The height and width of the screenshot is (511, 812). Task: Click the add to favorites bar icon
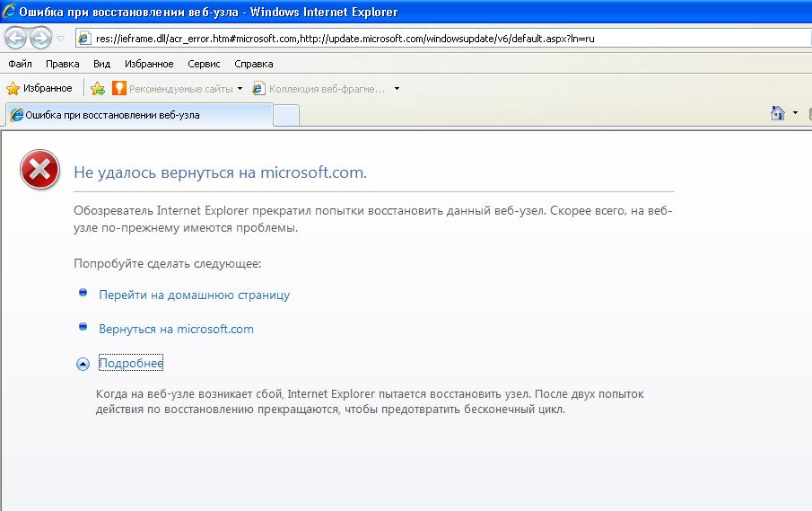coord(98,89)
